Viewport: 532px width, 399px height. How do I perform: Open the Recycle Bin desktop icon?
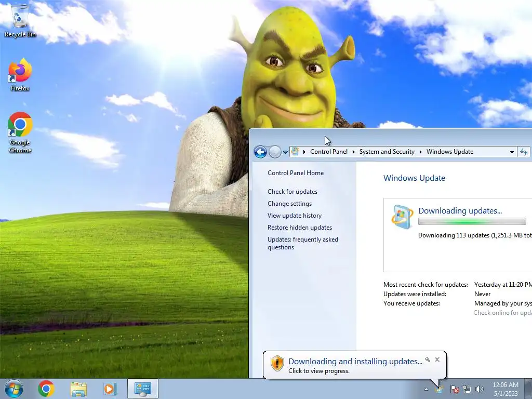(x=20, y=20)
